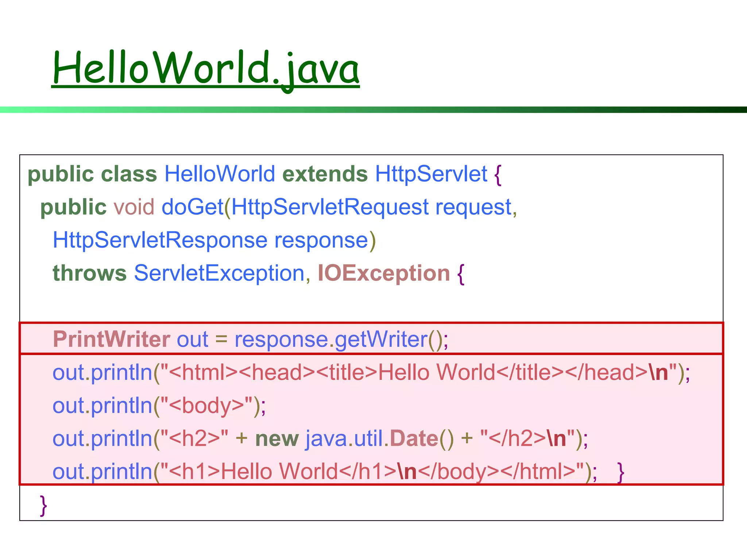Viewport: 747px width, 560px height.
Task: Click the closing brace on the last code line
Action: (x=43, y=505)
